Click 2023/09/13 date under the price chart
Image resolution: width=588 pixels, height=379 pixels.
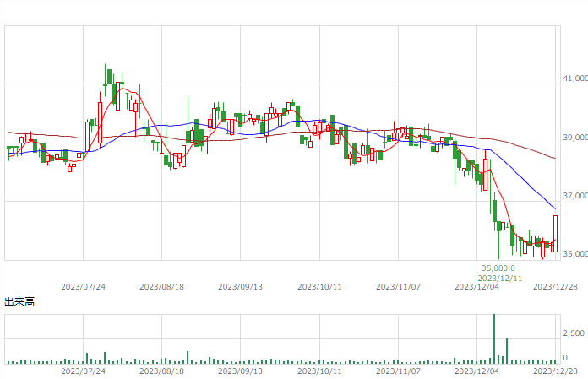pos(241,286)
